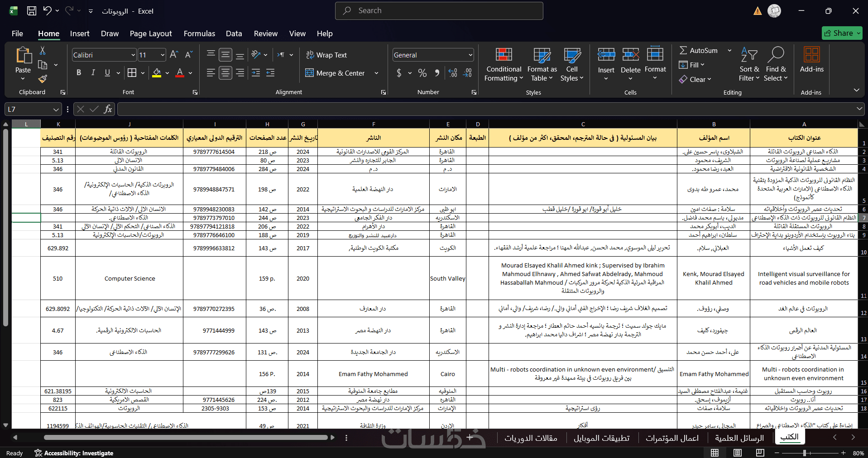The width and height of the screenshot is (868, 458).
Task: Toggle align right alignment
Action: coord(240,73)
